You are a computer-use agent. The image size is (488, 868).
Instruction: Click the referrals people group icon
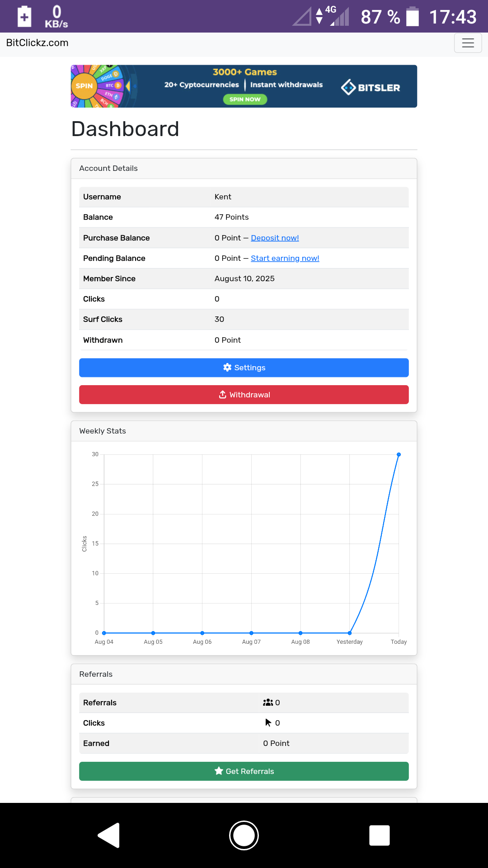(268, 703)
